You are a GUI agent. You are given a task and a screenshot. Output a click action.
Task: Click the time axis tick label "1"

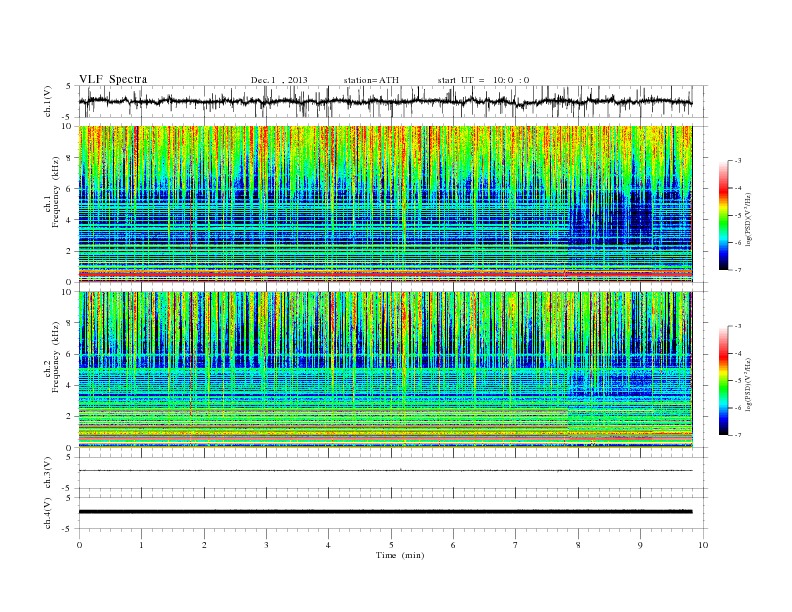pyautogui.click(x=141, y=545)
